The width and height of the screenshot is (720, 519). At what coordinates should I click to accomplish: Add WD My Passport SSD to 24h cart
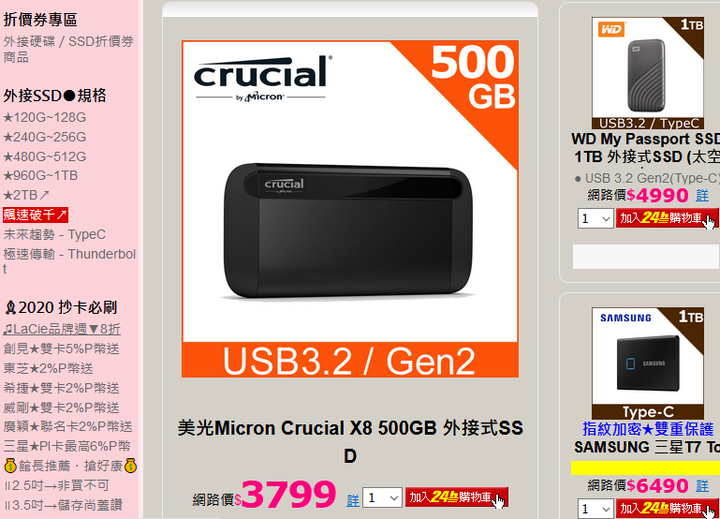pyautogui.click(x=667, y=218)
